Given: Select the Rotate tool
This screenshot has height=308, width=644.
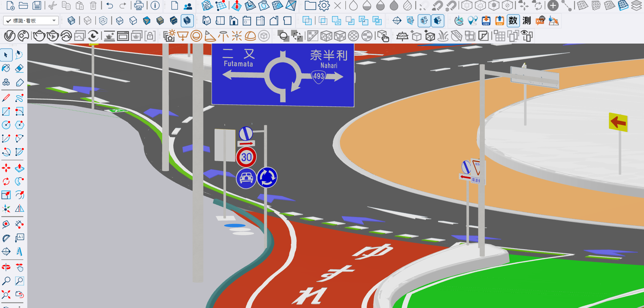Looking at the screenshot, I should (6, 181).
